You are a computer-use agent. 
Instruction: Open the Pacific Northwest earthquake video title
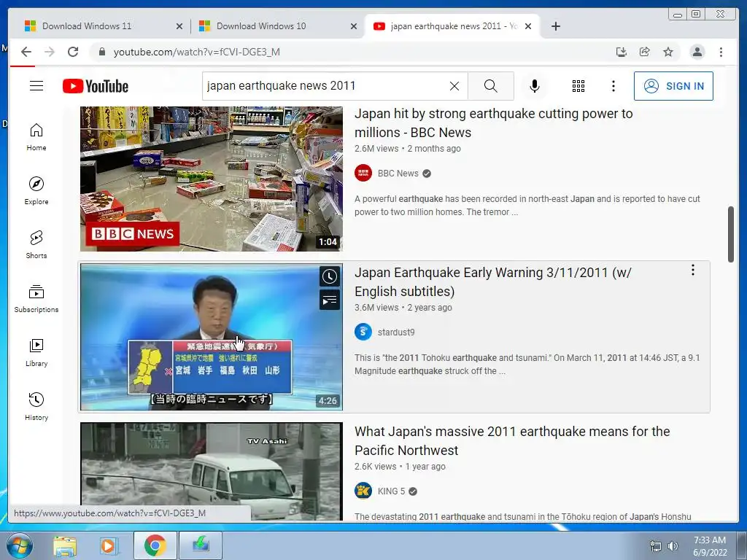click(512, 441)
